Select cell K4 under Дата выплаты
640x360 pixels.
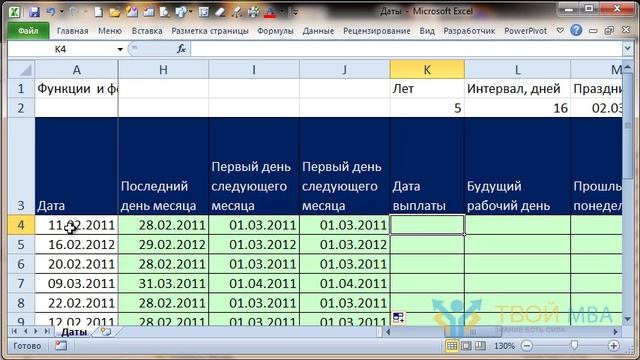click(x=427, y=225)
